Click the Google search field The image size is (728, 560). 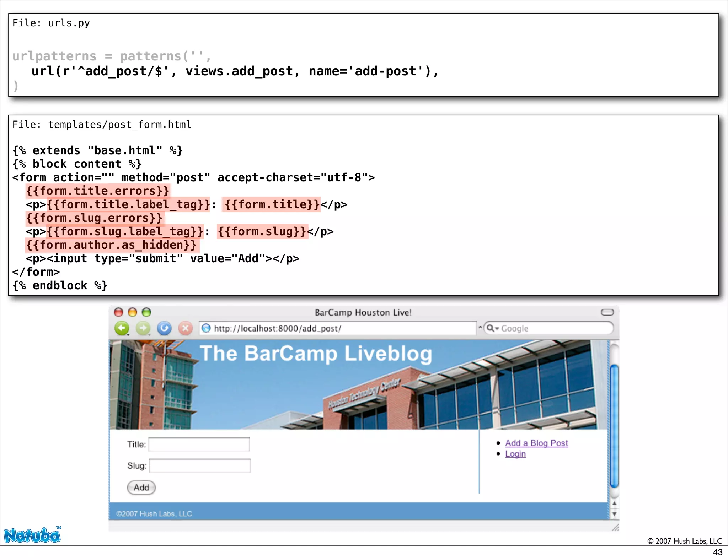pyautogui.click(x=549, y=328)
